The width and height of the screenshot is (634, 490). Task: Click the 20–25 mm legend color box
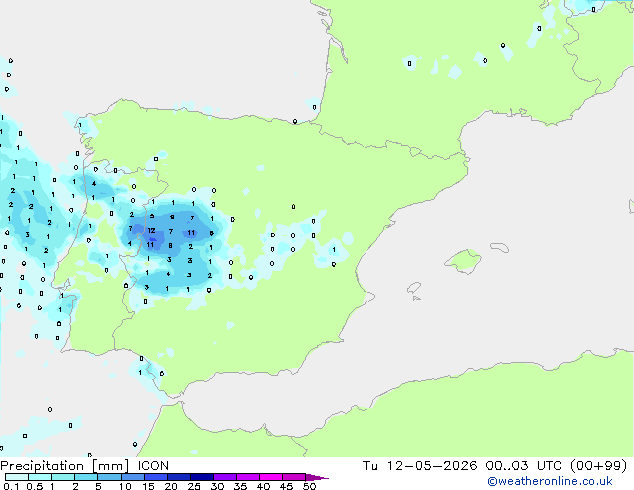[x=179, y=477]
